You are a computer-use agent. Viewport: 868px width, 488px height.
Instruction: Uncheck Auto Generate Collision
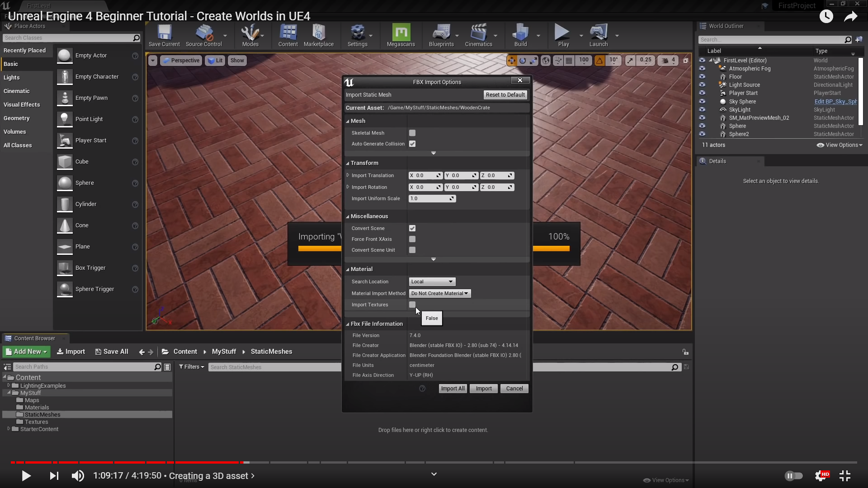pyautogui.click(x=412, y=144)
